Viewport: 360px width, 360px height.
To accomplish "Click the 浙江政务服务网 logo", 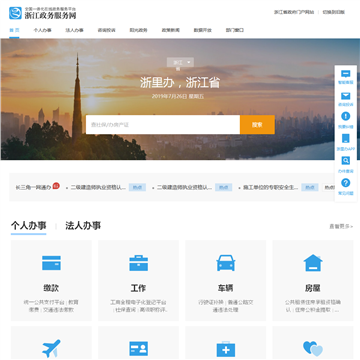I will 42,13.
